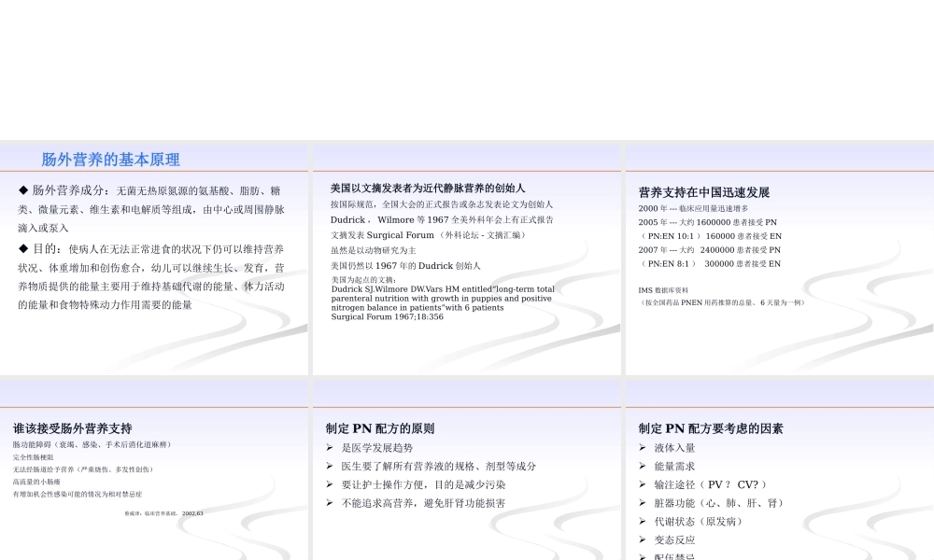This screenshot has height=560, width=934.
Task: Click heading 制定PN配方要考虑的因素
Action: (713, 428)
